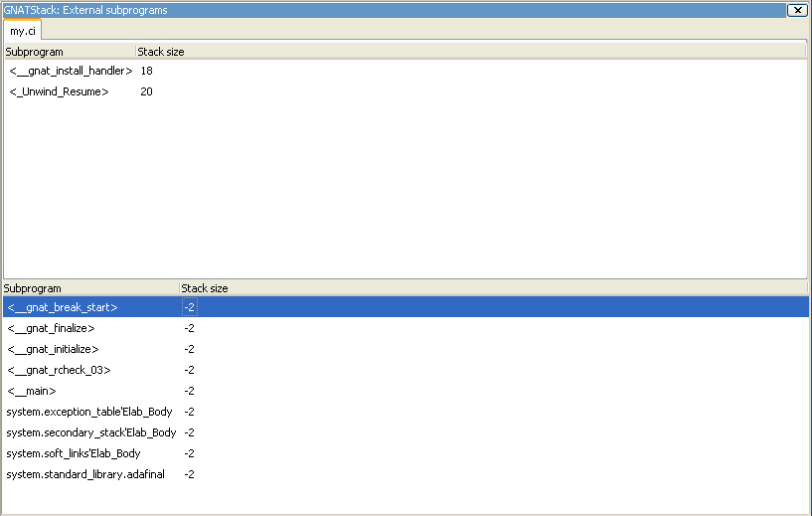This screenshot has width=812, height=516.
Task: Edit stack size of <__gnat_break_start>
Action: 190,307
